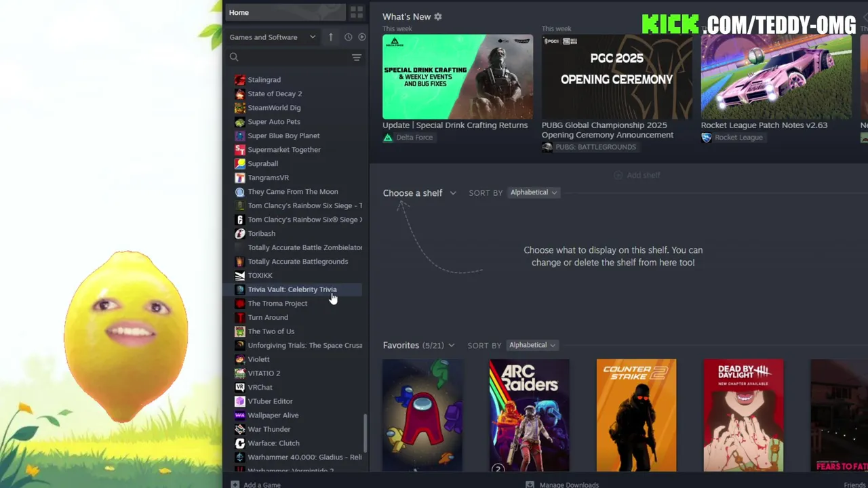Select VITATIO 2 in game list
Viewport: 868px width, 488px height.
point(264,373)
